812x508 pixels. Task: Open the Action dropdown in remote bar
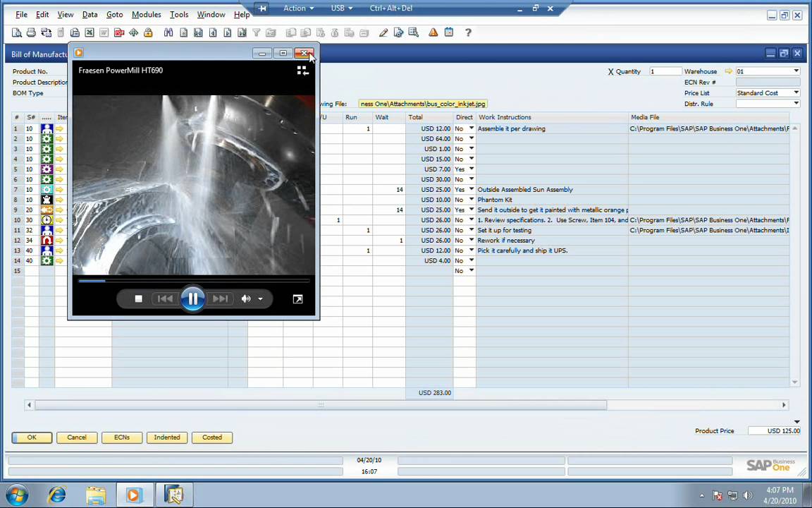pyautogui.click(x=299, y=8)
